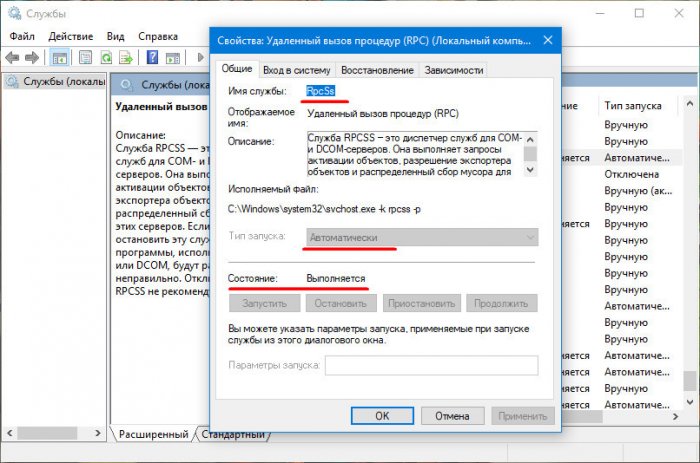Switch to the Общие tab
700x463 pixels.
pos(237,69)
